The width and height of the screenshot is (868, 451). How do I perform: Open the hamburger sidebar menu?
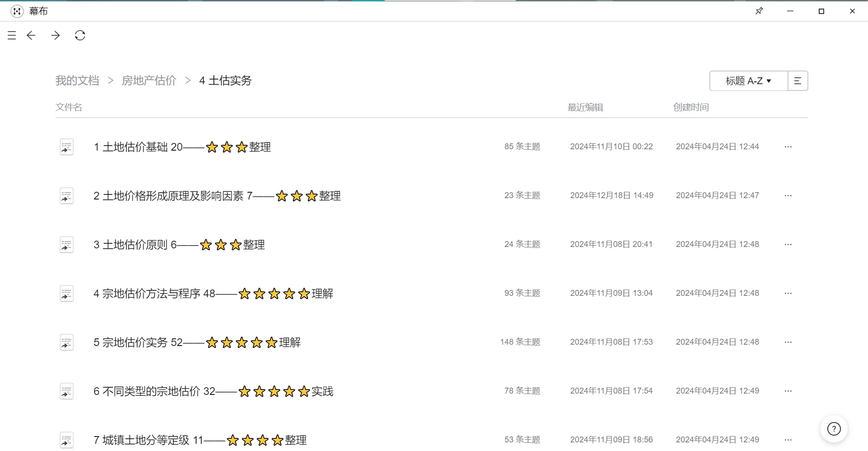coord(12,35)
